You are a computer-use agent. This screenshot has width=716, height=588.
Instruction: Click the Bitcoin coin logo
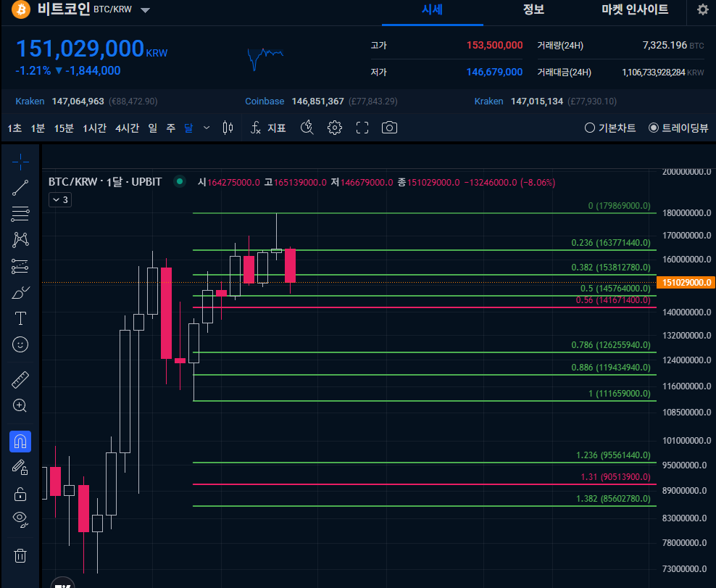click(x=21, y=9)
